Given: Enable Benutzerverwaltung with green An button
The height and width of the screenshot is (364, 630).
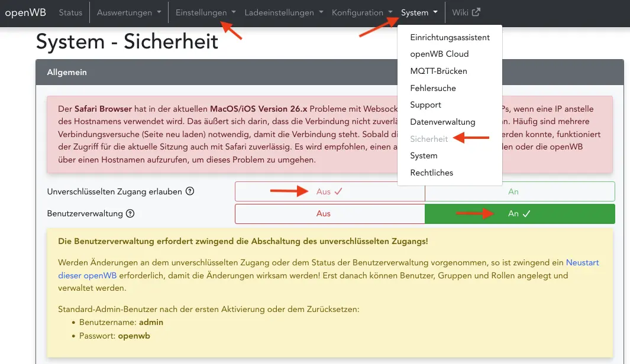Looking at the screenshot, I should [519, 214].
